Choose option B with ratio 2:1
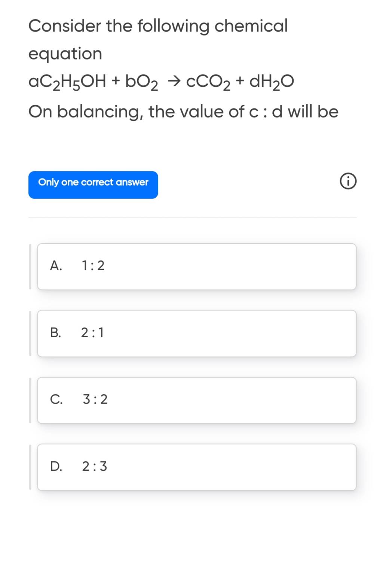The image size is (383, 588). [x=196, y=333]
